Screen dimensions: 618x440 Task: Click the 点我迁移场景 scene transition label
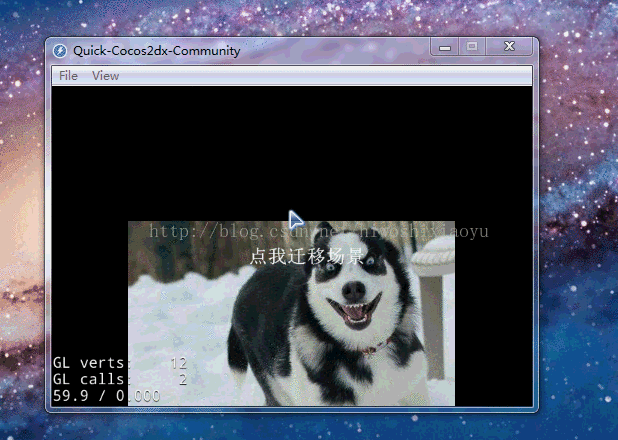click(x=307, y=256)
